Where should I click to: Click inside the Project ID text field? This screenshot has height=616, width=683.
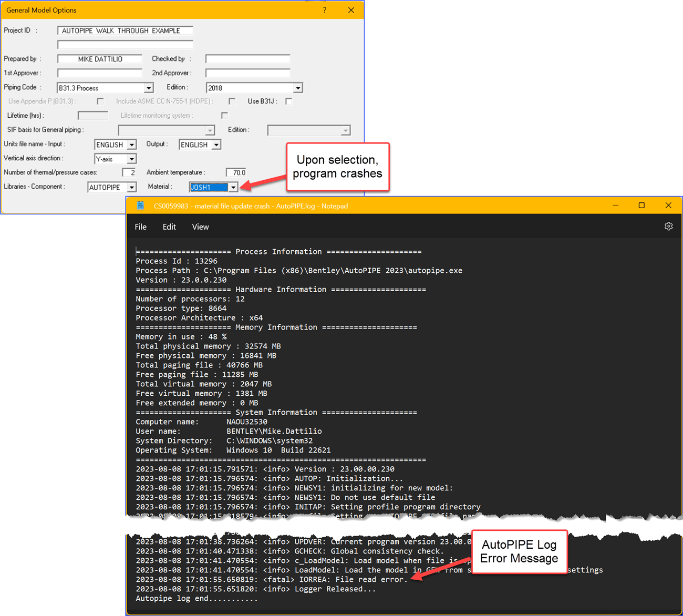[x=125, y=30]
